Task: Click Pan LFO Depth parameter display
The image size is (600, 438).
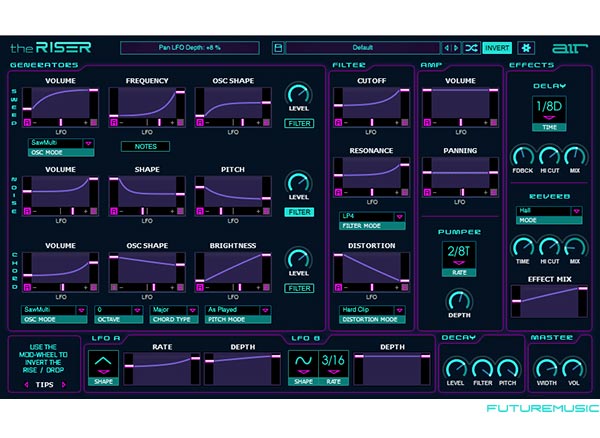Action: (190, 48)
